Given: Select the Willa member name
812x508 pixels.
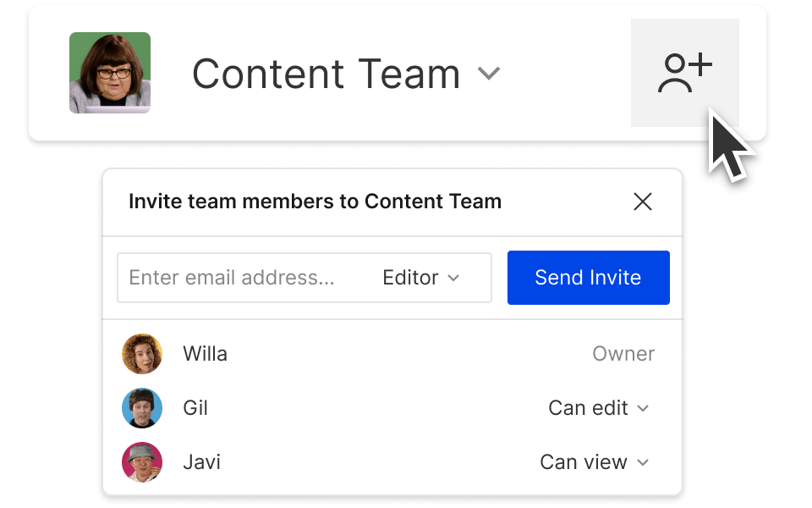Looking at the screenshot, I should click(x=205, y=354).
